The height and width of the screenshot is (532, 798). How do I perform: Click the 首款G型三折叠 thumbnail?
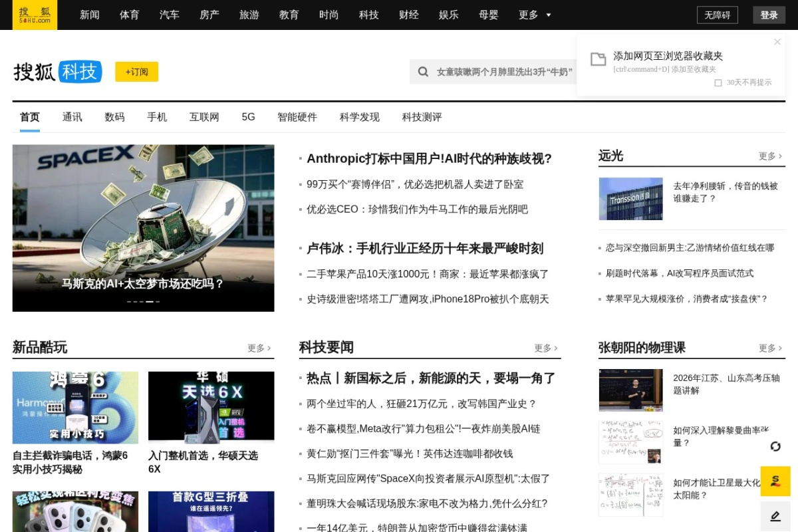pos(211,511)
